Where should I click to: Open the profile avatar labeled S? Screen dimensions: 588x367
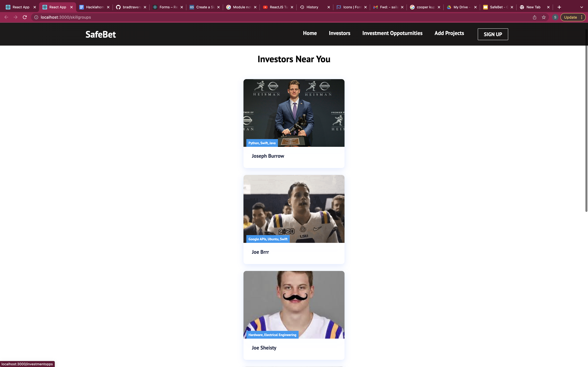[555, 17]
